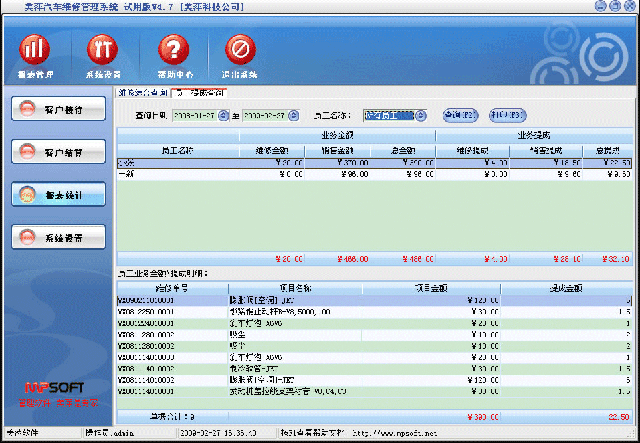Open the fork-and-knife system settings icon
Screen dimensions: 640x443
102,50
